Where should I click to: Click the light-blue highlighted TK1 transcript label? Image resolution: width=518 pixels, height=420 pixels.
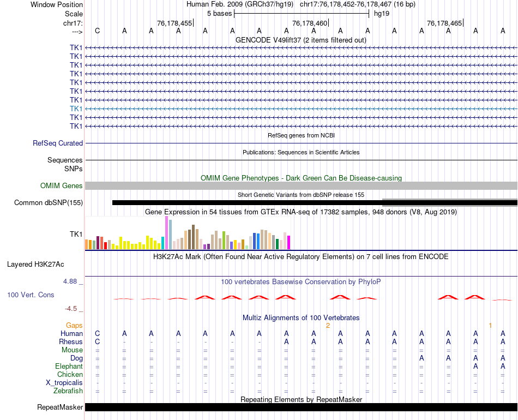click(76, 109)
